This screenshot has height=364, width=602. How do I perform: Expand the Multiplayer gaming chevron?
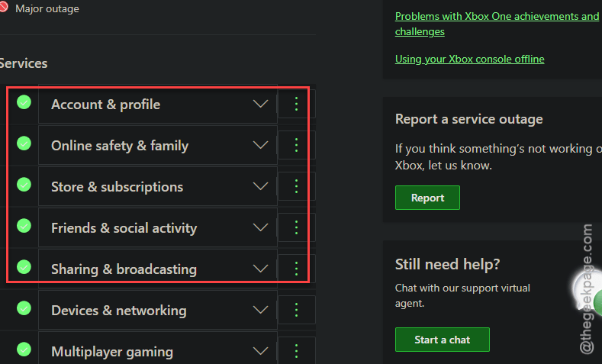(x=260, y=350)
